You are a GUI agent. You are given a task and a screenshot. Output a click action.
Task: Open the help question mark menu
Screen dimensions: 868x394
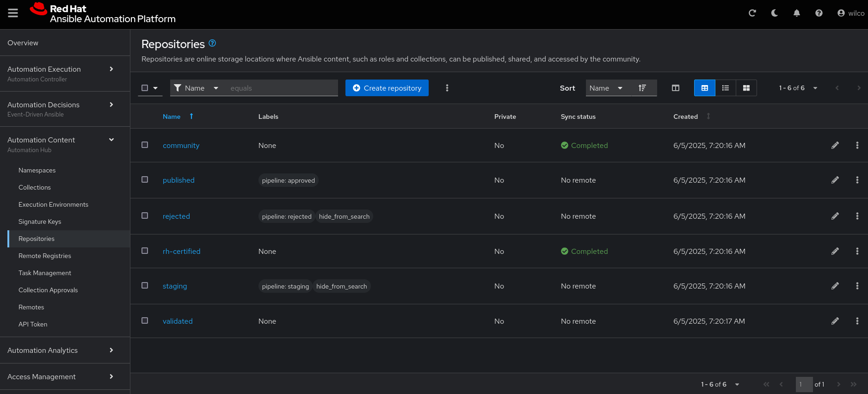click(819, 13)
